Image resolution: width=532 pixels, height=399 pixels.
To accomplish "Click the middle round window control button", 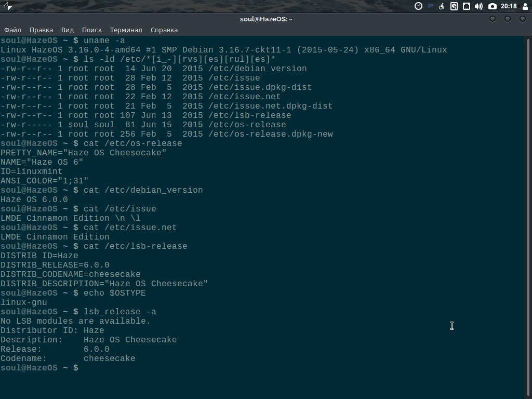I will click(x=508, y=19).
